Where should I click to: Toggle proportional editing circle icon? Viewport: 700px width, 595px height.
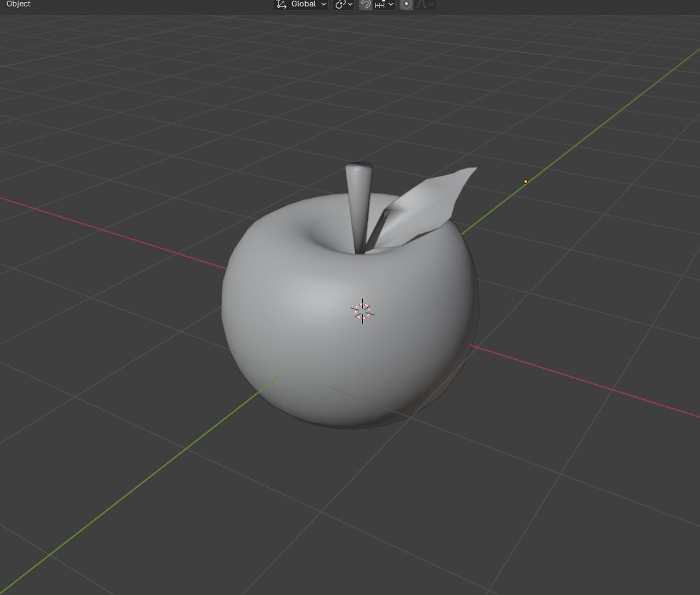pyautogui.click(x=406, y=4)
